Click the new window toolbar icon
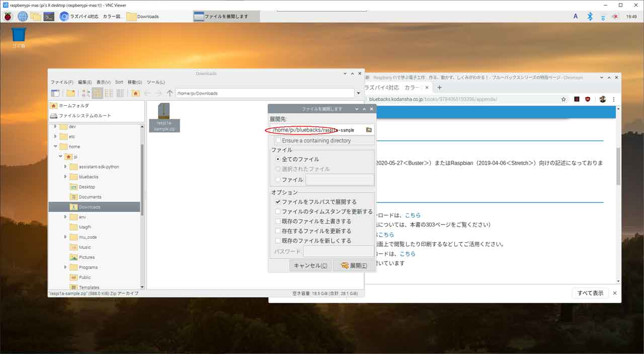 click(55, 93)
